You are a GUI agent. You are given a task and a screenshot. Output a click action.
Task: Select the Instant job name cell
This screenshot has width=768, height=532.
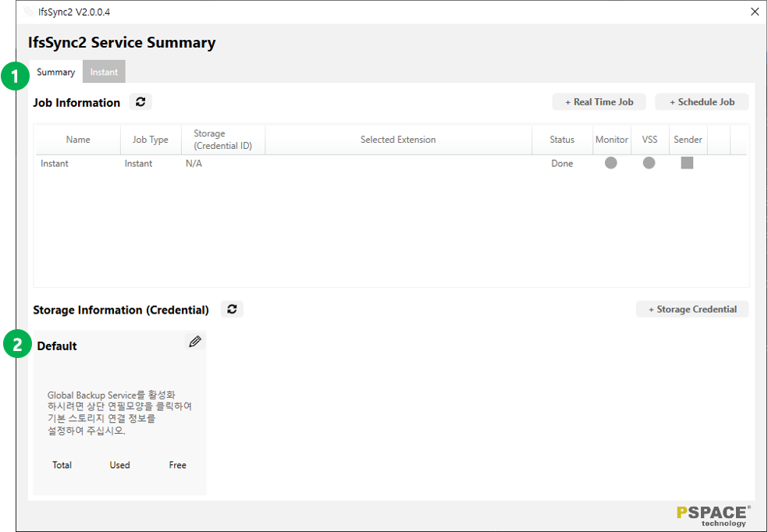tap(55, 164)
